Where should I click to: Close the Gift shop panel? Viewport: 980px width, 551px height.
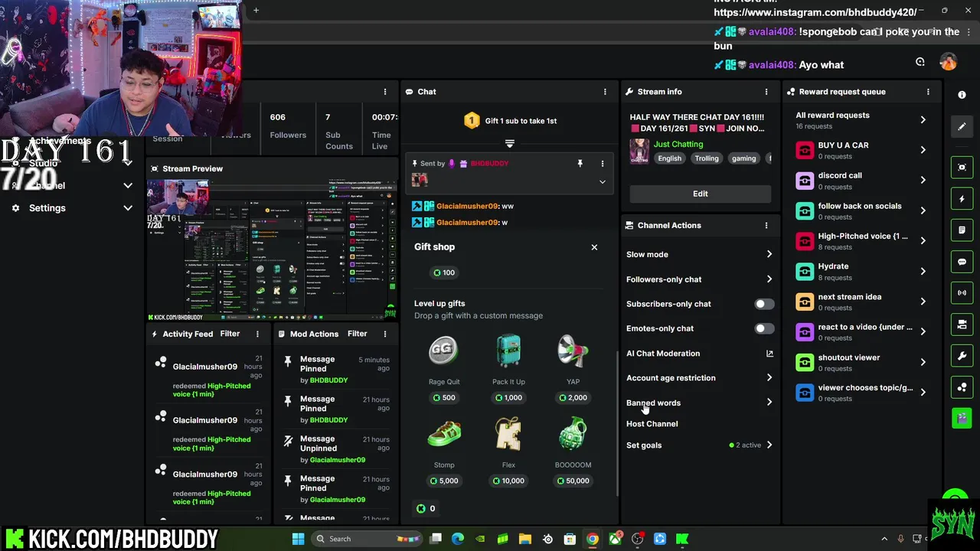pos(594,247)
